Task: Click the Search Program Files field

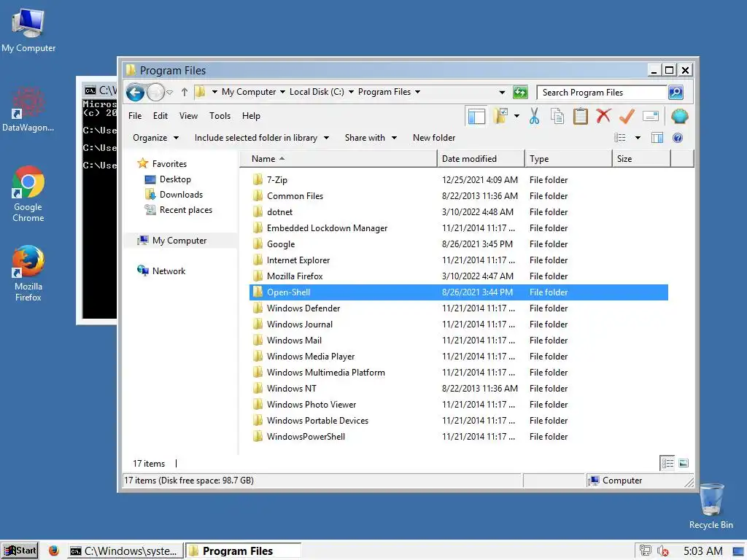Action: [x=601, y=93]
